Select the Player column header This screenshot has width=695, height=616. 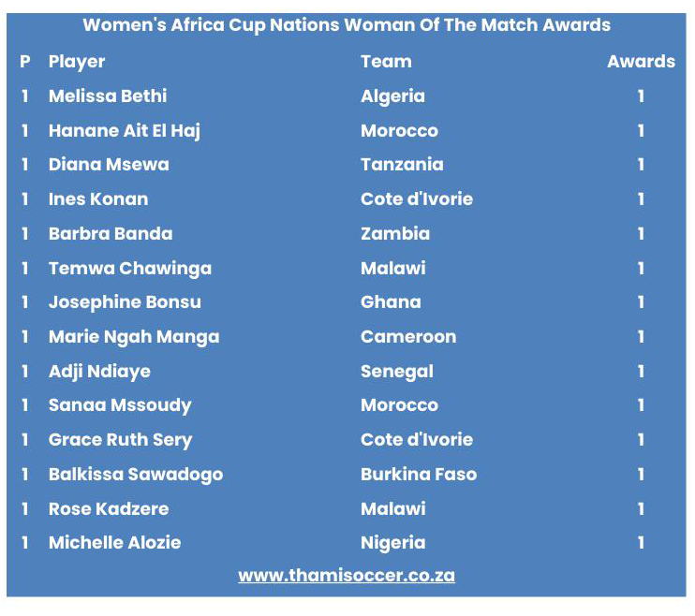click(77, 62)
